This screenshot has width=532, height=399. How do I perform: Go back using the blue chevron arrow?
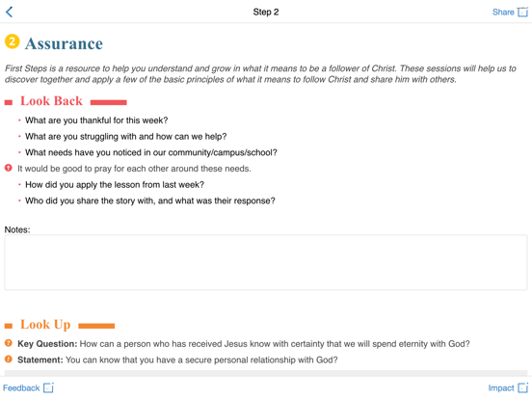10,12
